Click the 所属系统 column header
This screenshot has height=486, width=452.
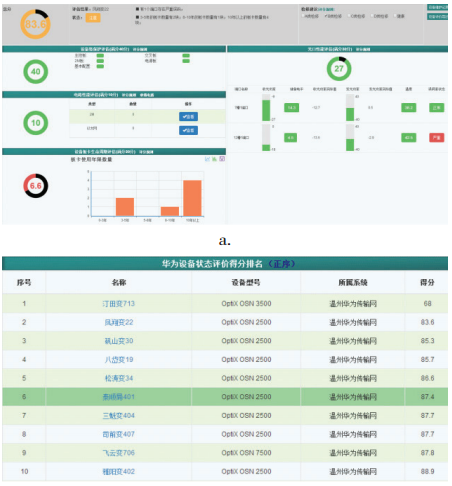point(353,283)
